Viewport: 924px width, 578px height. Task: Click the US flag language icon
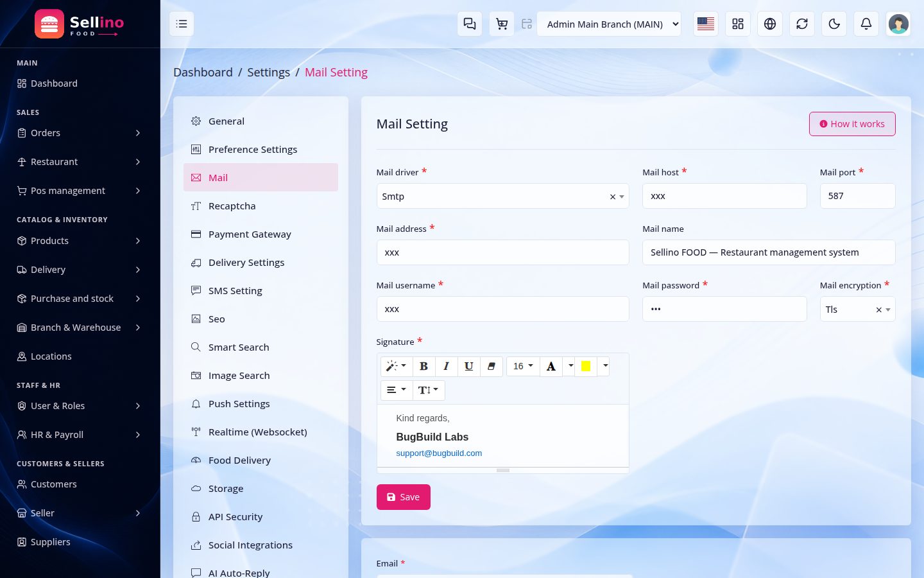[706, 24]
